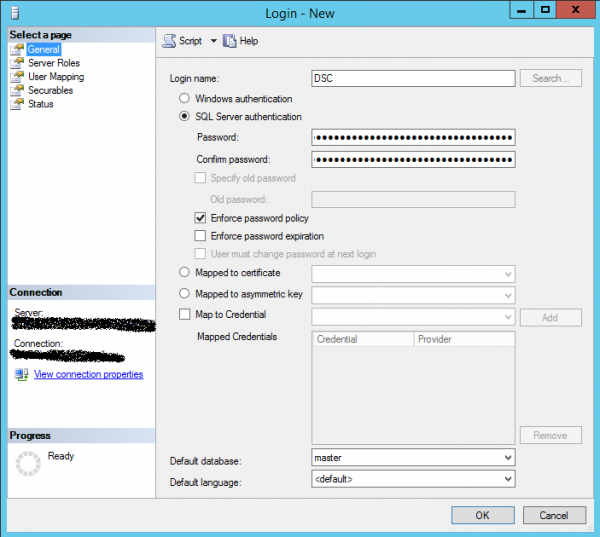Open the Default language dropdown

coord(507,479)
